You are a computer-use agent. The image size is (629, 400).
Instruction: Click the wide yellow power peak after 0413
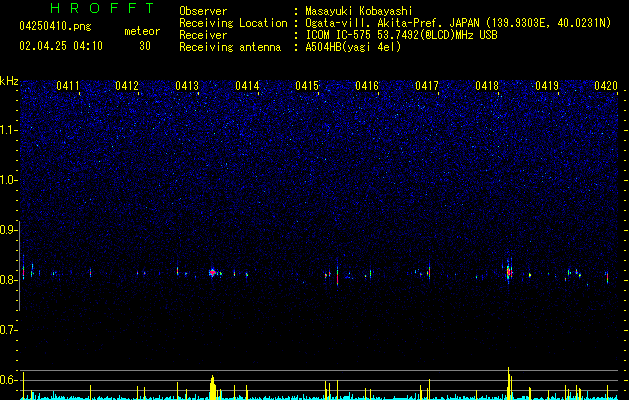[x=213, y=388]
